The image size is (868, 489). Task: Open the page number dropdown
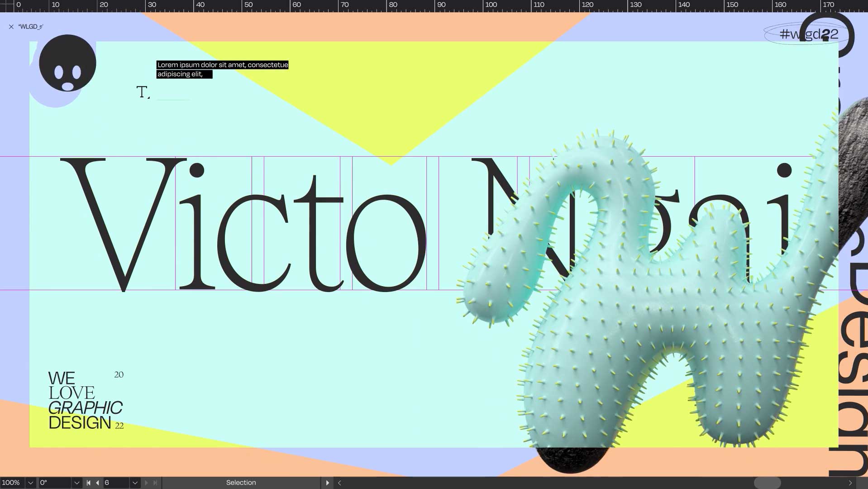coord(135,483)
